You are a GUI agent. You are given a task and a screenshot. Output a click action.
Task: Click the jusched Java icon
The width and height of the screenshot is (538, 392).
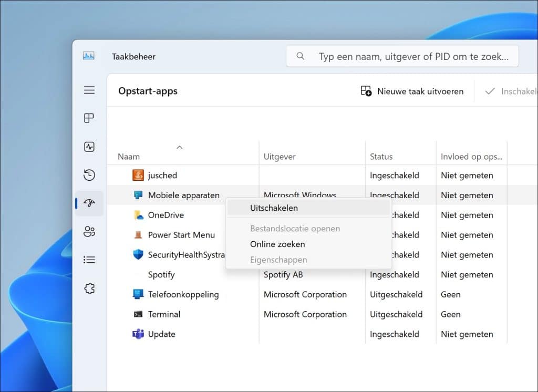point(138,175)
